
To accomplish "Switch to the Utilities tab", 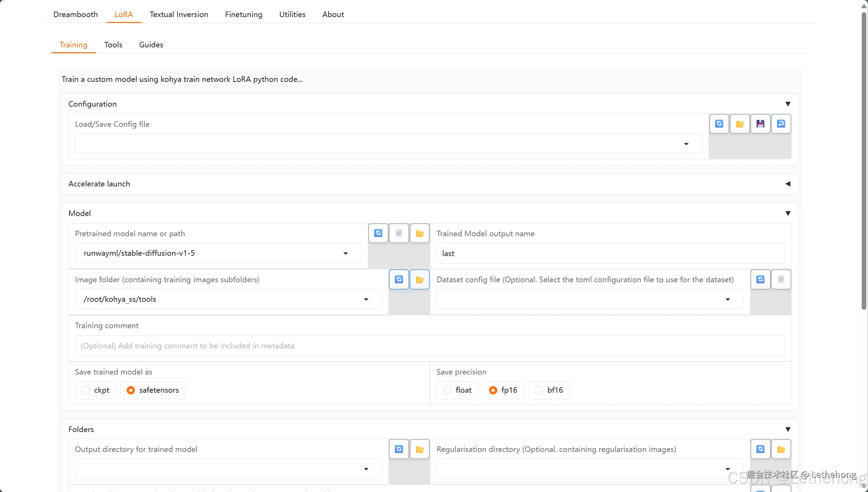I will coord(292,14).
